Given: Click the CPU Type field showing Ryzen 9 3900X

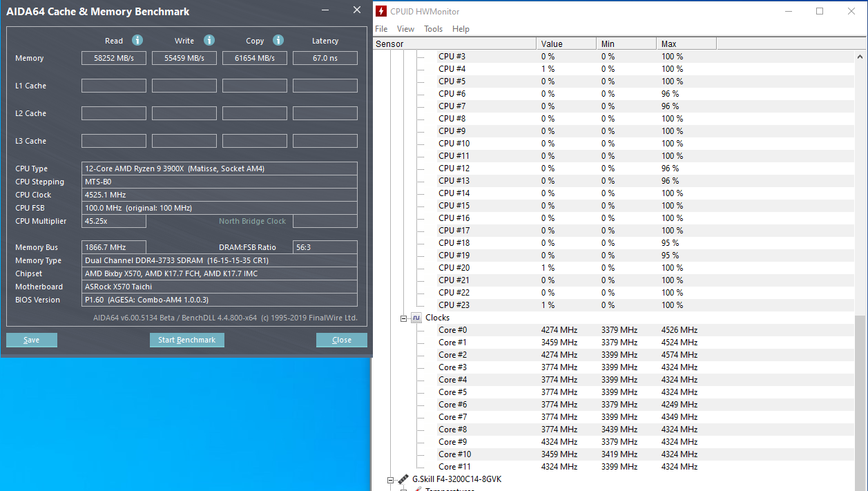Looking at the screenshot, I should 220,169.
